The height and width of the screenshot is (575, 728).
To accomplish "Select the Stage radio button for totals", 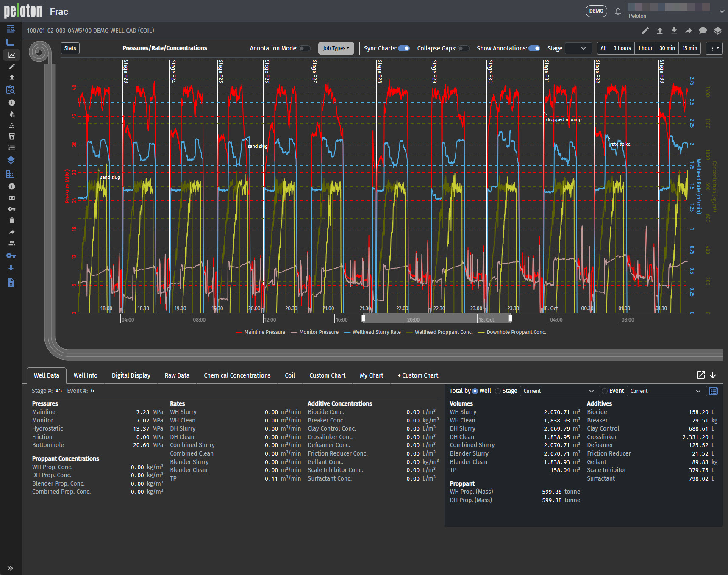I will click(x=498, y=391).
